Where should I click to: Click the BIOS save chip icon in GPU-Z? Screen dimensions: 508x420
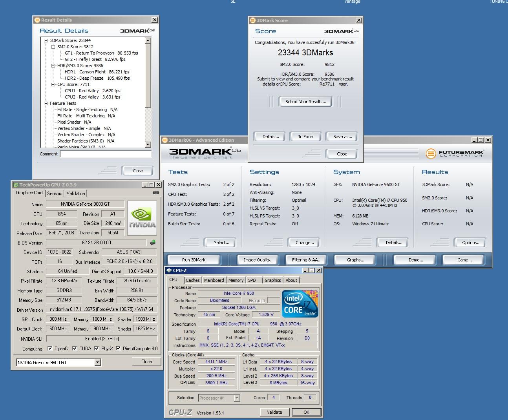[153, 242]
